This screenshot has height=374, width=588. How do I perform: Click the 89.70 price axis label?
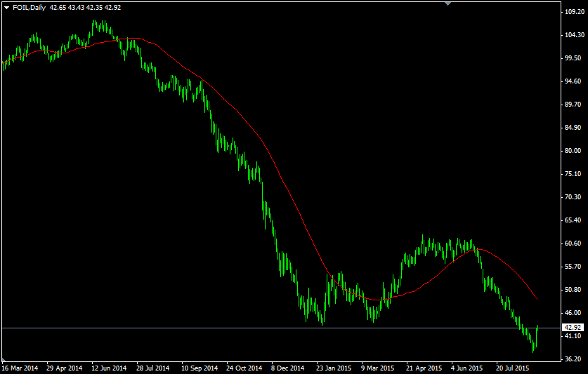point(575,105)
